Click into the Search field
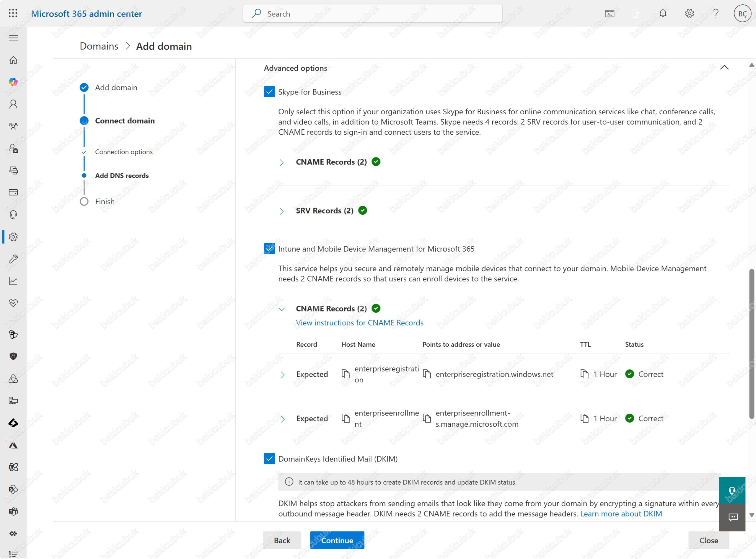Viewport: 756px width, 559px height. [372, 14]
